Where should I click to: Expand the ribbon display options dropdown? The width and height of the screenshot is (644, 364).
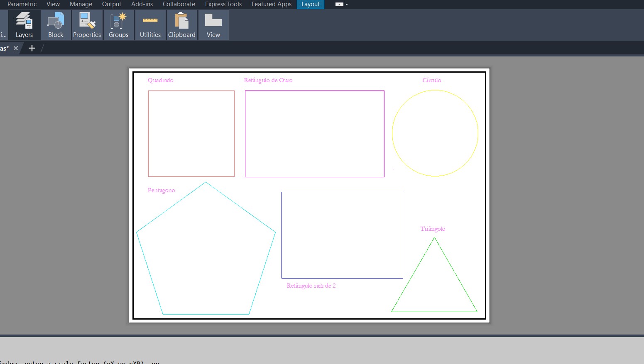(x=342, y=4)
